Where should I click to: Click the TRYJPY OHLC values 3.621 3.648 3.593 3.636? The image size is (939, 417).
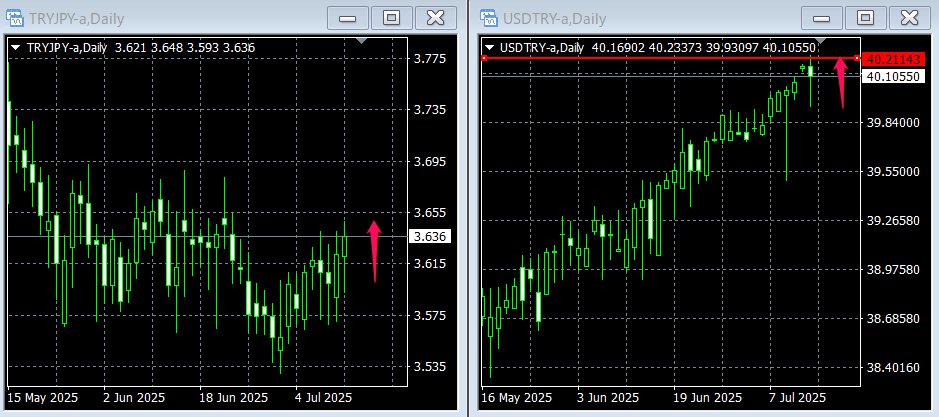pyautogui.click(x=184, y=48)
